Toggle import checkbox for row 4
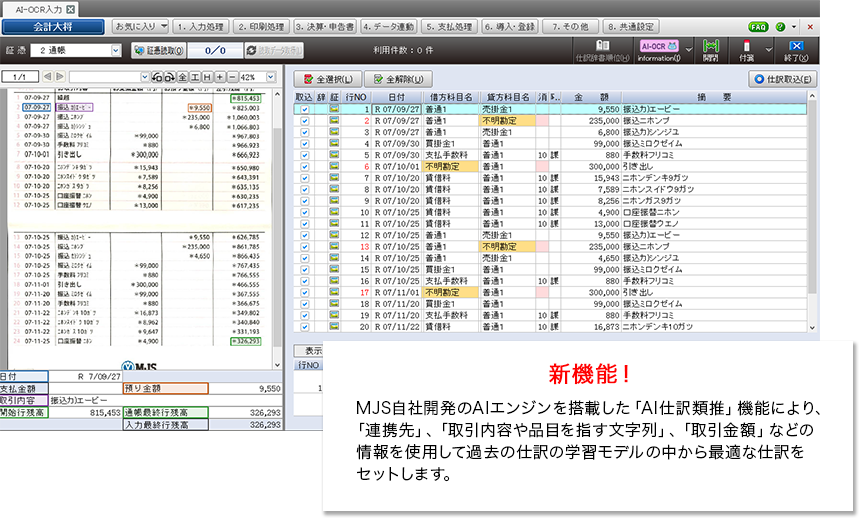Screen dimensions: 859x518 click(305, 144)
